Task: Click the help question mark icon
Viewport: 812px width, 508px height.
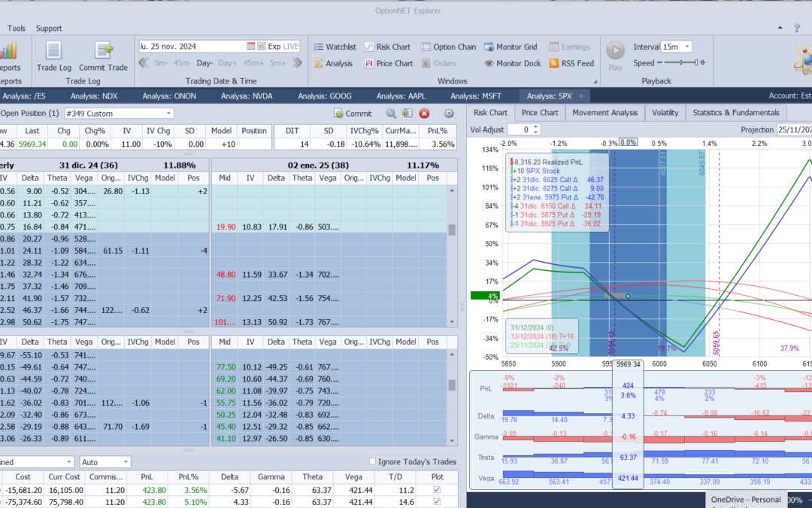Action: pos(797,28)
